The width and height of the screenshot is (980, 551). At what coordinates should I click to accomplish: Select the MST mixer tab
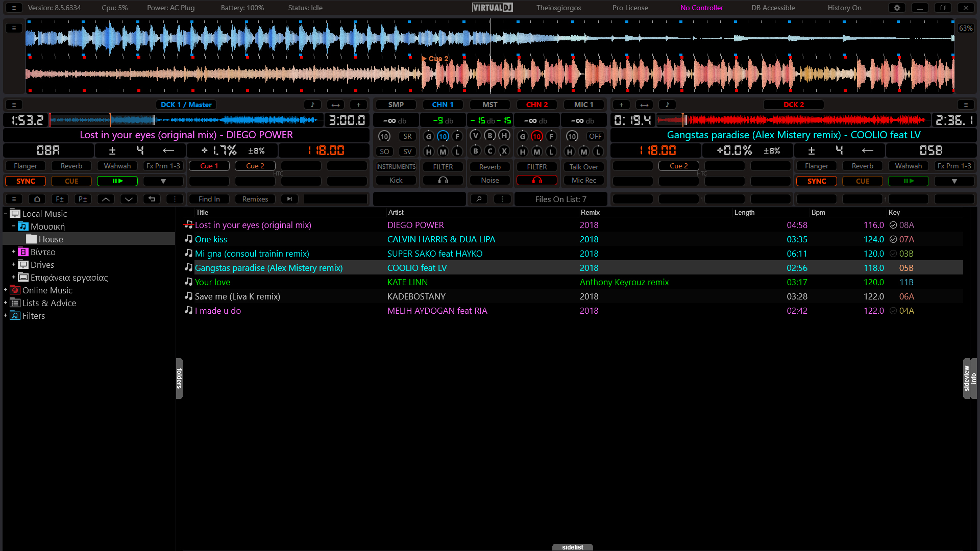coord(490,105)
